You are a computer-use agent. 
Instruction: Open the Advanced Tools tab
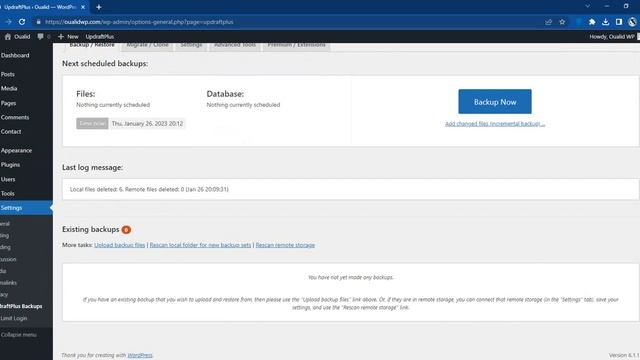point(235,46)
